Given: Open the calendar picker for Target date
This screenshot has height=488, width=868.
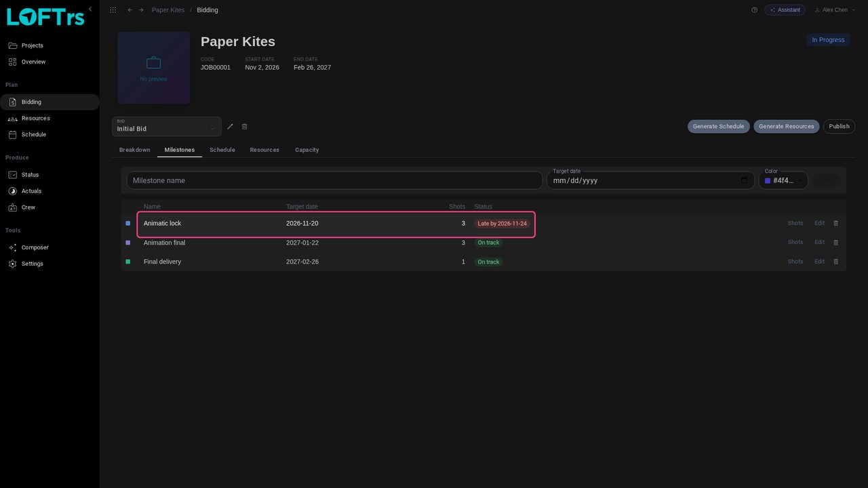Looking at the screenshot, I should tap(744, 180).
